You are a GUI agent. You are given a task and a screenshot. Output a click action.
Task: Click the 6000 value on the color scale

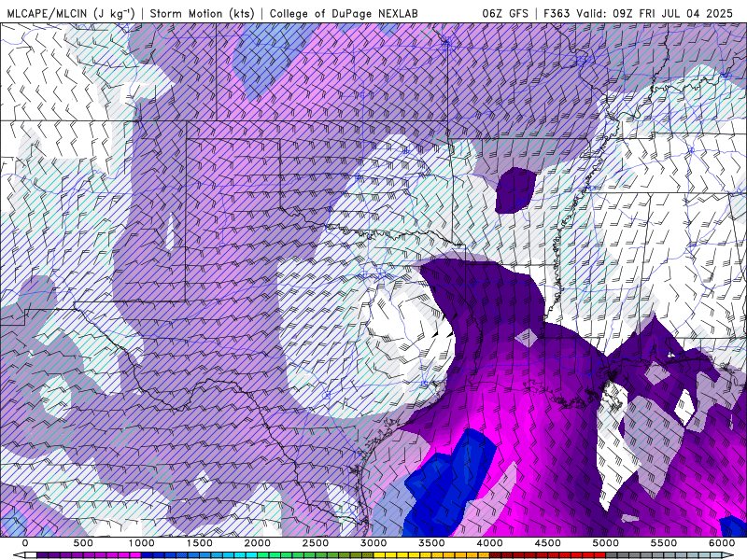pyautogui.click(x=722, y=543)
